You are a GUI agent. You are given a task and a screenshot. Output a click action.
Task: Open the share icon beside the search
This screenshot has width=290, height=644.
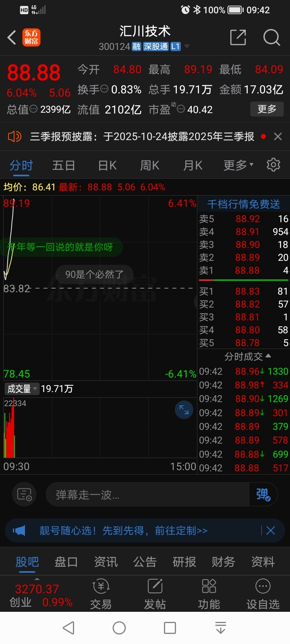click(238, 37)
